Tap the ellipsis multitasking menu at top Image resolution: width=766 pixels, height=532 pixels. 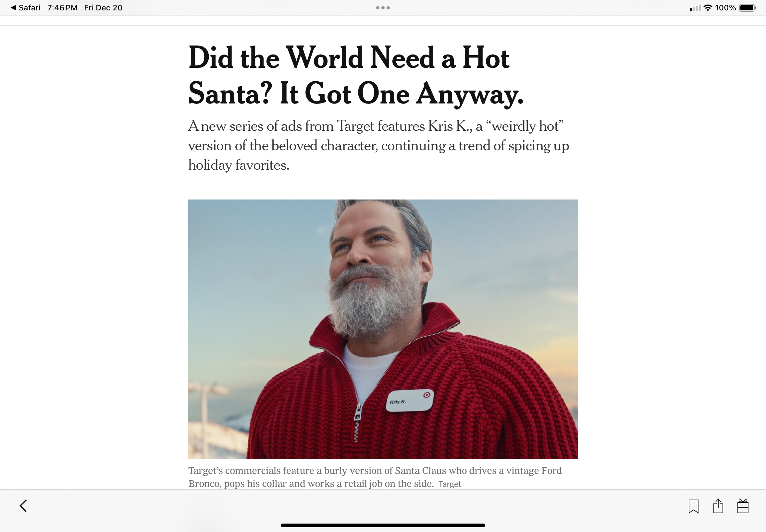pos(383,7)
